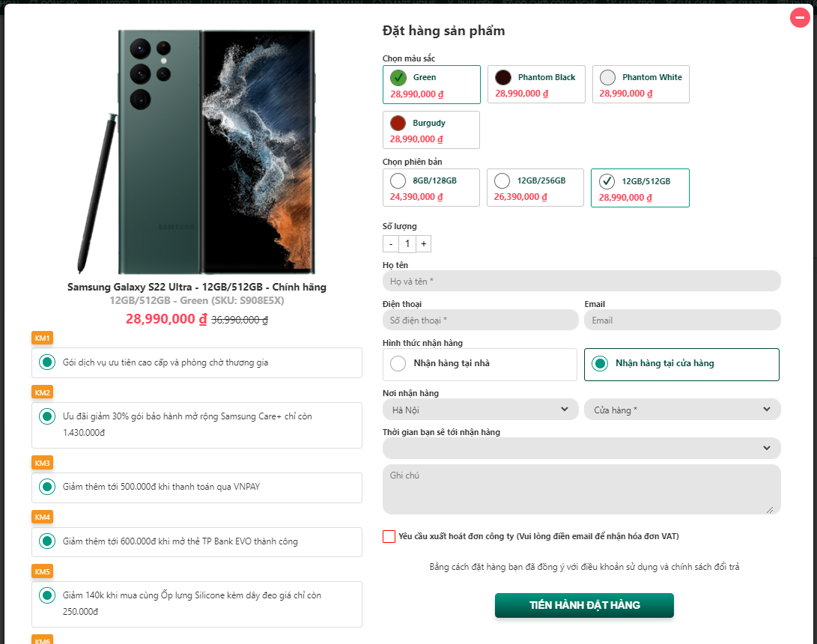This screenshot has height=644, width=817.
Task: Close the order popup with red minus icon
Action: coord(801,18)
